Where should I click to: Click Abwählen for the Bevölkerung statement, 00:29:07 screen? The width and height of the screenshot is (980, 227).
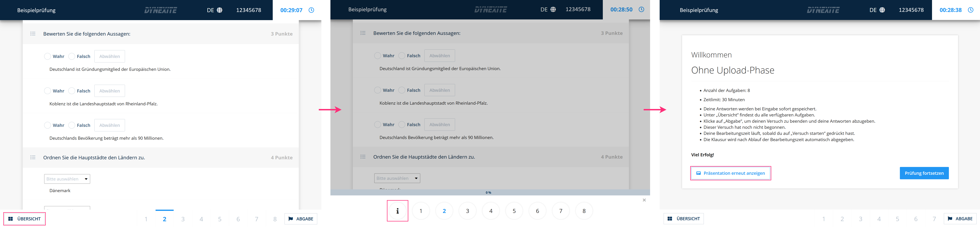click(x=110, y=125)
